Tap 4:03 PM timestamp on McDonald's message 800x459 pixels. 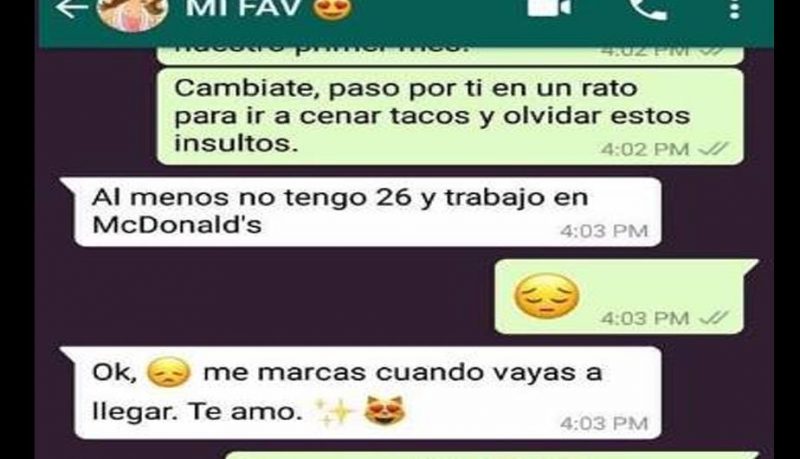point(604,231)
